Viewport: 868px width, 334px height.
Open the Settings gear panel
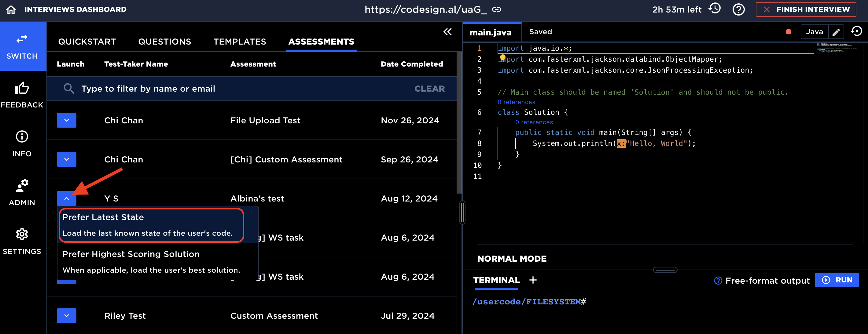tap(22, 242)
